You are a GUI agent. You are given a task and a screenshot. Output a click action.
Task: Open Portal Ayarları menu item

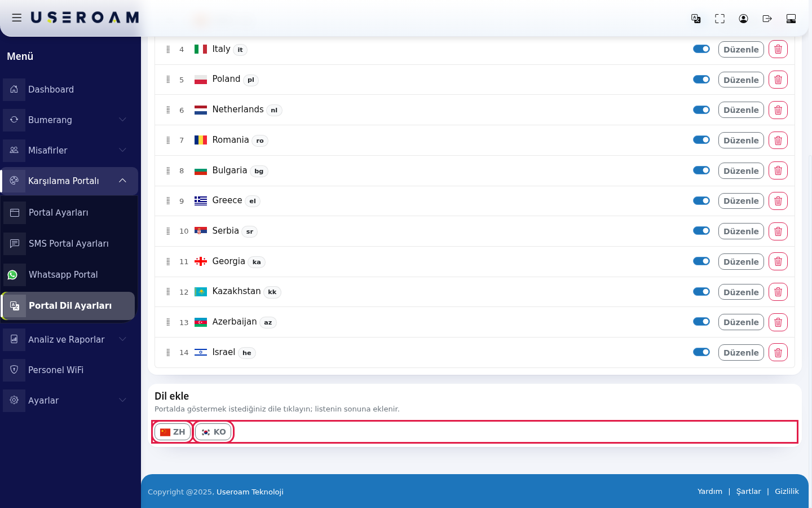click(x=69, y=213)
